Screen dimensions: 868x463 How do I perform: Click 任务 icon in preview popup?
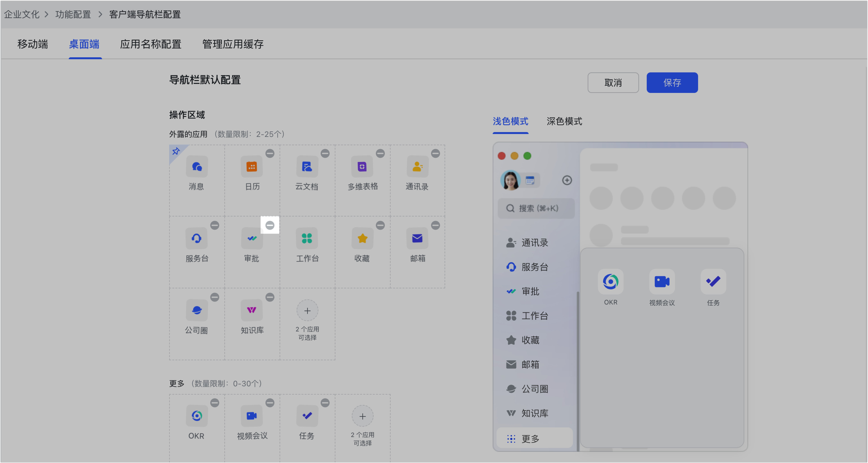click(713, 282)
